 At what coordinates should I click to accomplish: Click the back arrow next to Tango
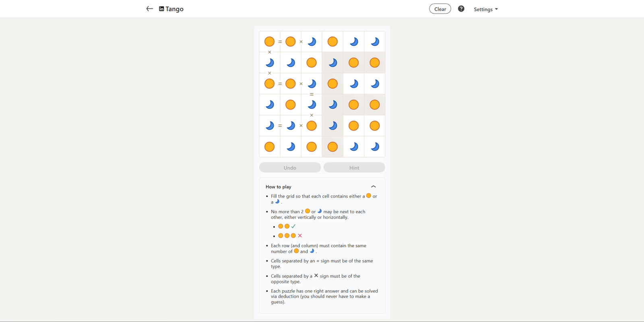[149, 9]
